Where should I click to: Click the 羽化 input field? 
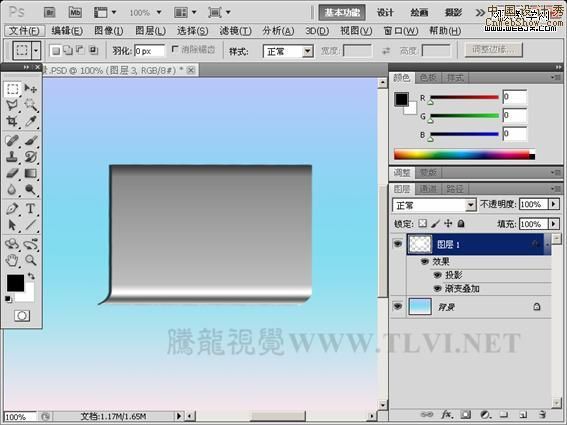pos(149,51)
